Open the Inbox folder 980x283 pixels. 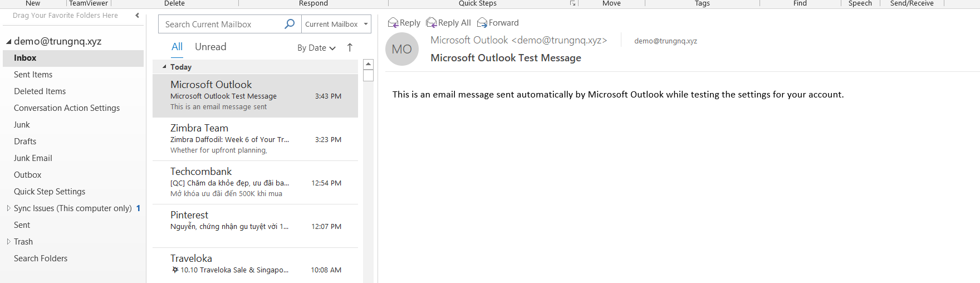[73, 58]
